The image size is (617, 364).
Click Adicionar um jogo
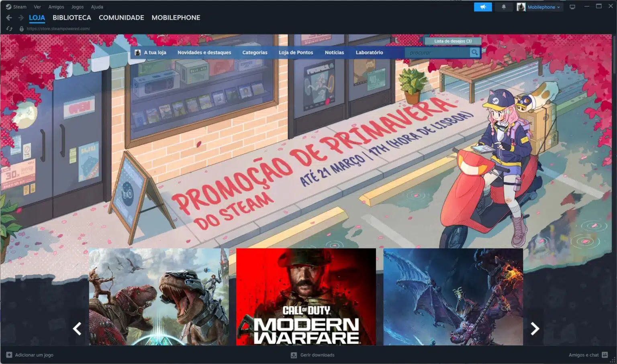coord(34,355)
